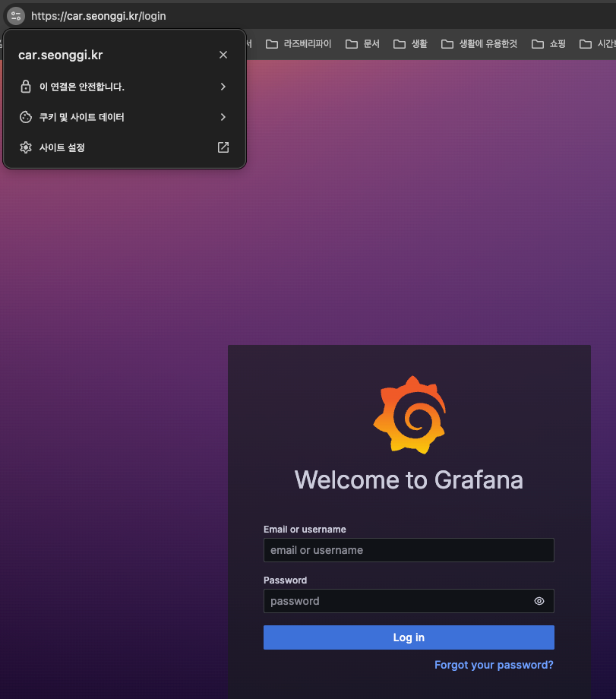
Task: Click the Welcome to Grafana heading
Action: point(409,480)
